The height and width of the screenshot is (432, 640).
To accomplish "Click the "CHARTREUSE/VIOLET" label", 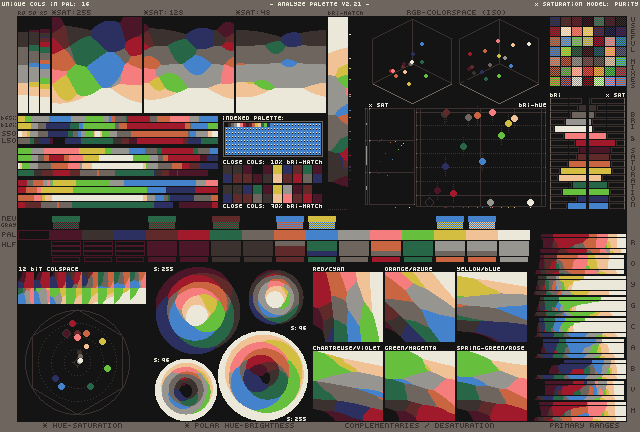I will [347, 348].
